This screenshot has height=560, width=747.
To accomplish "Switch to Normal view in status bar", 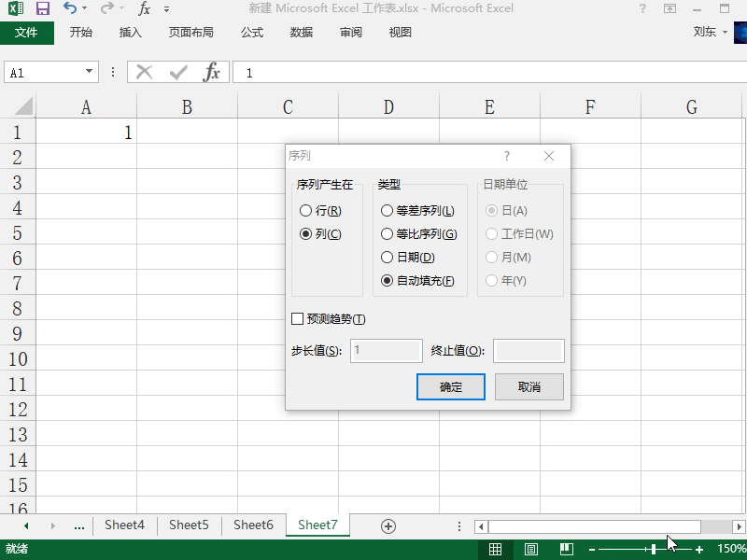I will click(x=496, y=549).
